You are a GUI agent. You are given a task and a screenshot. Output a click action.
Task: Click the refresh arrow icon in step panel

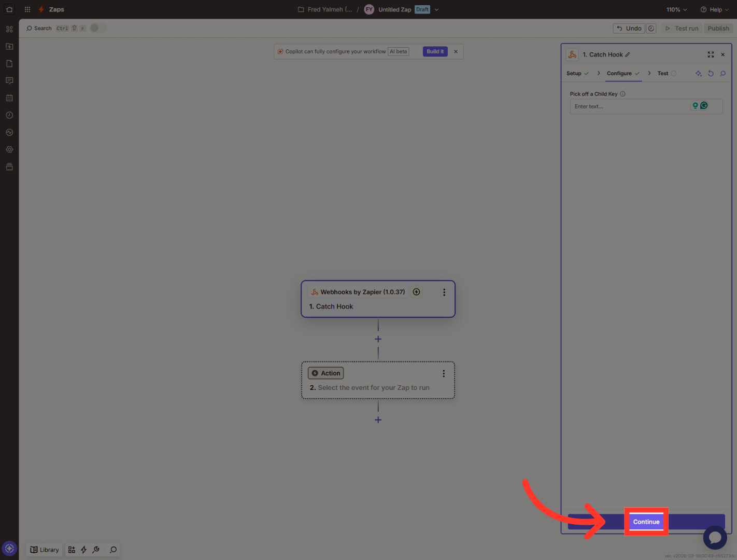(x=711, y=74)
